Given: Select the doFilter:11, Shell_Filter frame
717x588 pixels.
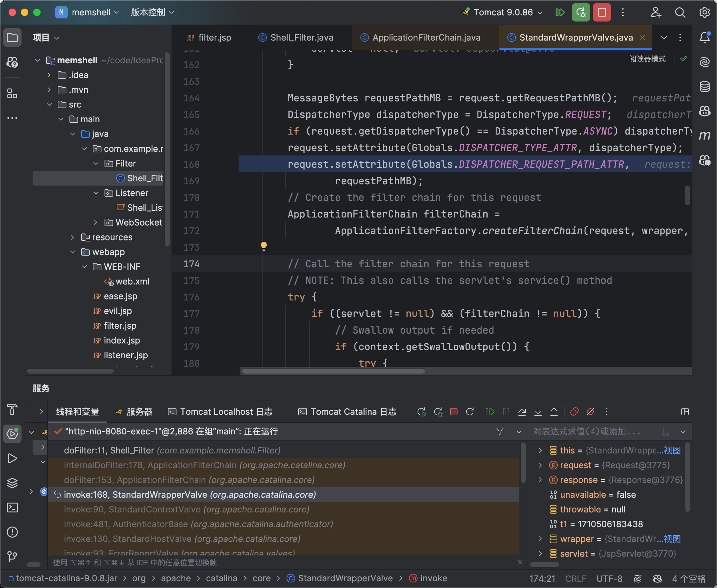Looking at the screenshot, I should pyautogui.click(x=283, y=450).
